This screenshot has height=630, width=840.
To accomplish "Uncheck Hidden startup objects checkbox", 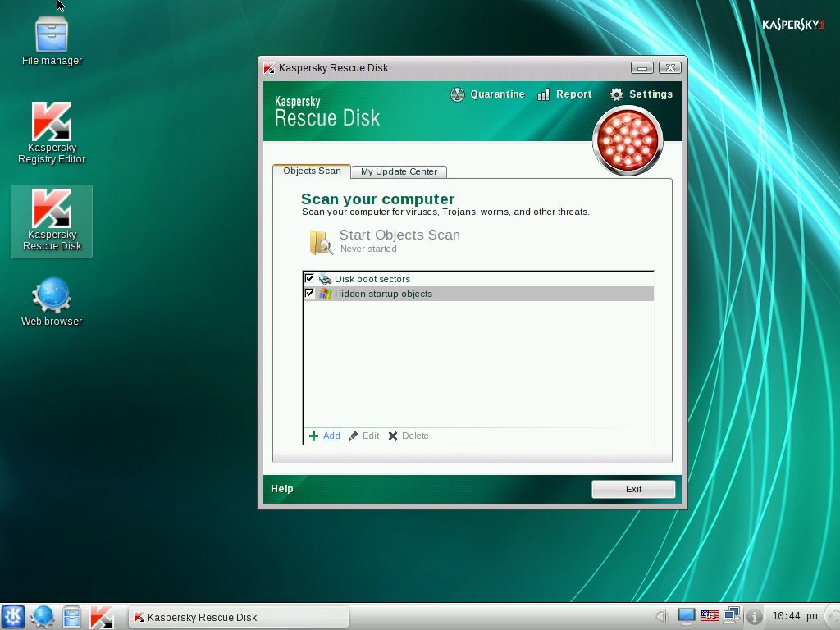I will [309, 293].
